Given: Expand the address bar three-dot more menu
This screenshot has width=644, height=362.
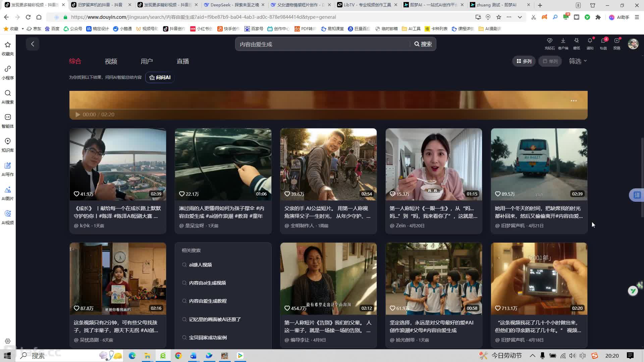Looking at the screenshot, I should tap(509, 17).
